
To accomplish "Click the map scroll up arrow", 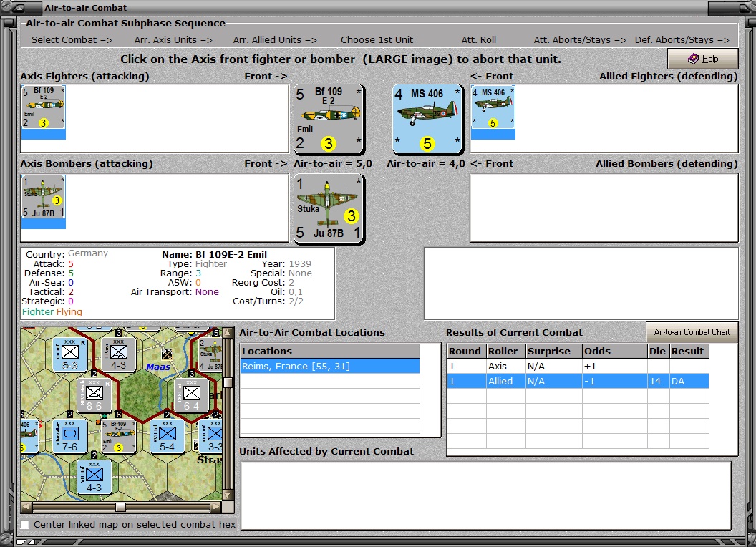I will [x=228, y=333].
